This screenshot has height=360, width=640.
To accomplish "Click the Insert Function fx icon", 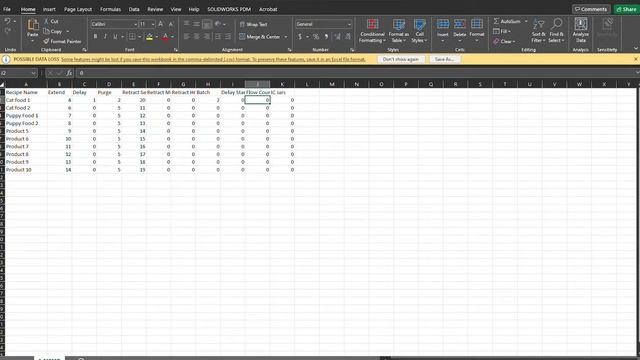I will pyautogui.click(x=69, y=73).
